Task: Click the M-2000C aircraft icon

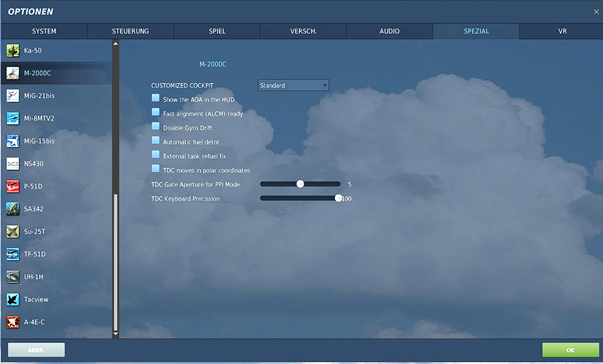Action: pyautogui.click(x=13, y=73)
